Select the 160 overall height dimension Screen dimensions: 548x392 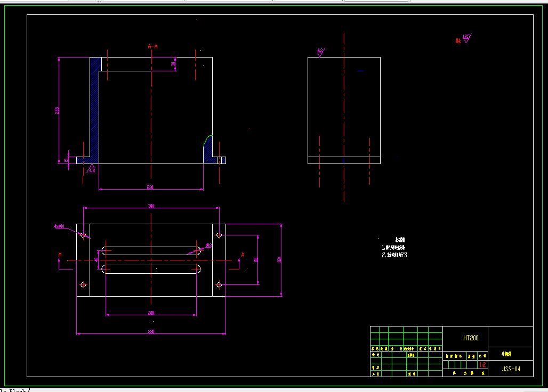pyautogui.click(x=279, y=260)
